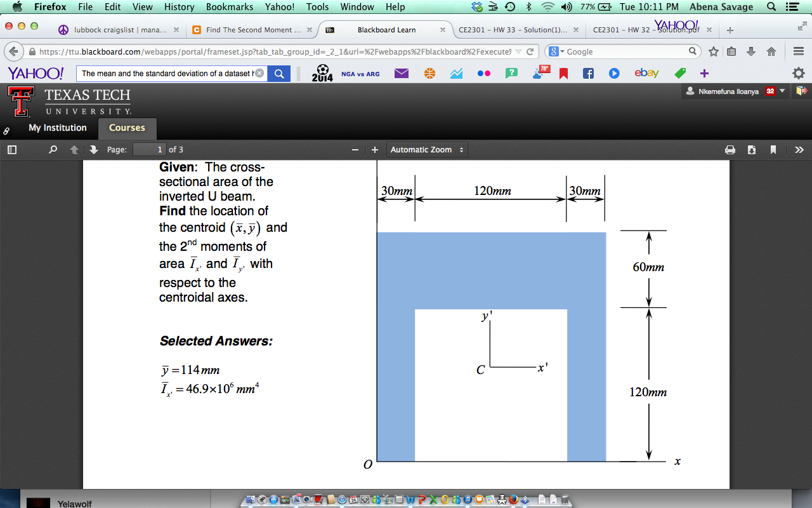Go to previous PDF page arrow

pyautogui.click(x=74, y=150)
